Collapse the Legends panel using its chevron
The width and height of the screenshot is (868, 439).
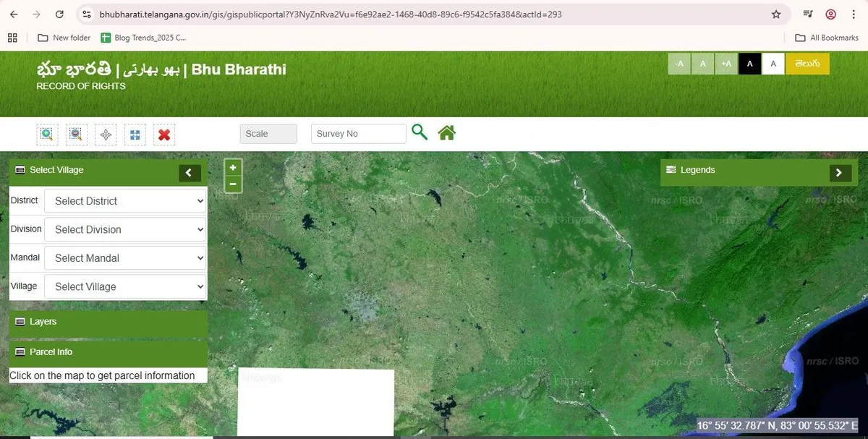(x=839, y=173)
